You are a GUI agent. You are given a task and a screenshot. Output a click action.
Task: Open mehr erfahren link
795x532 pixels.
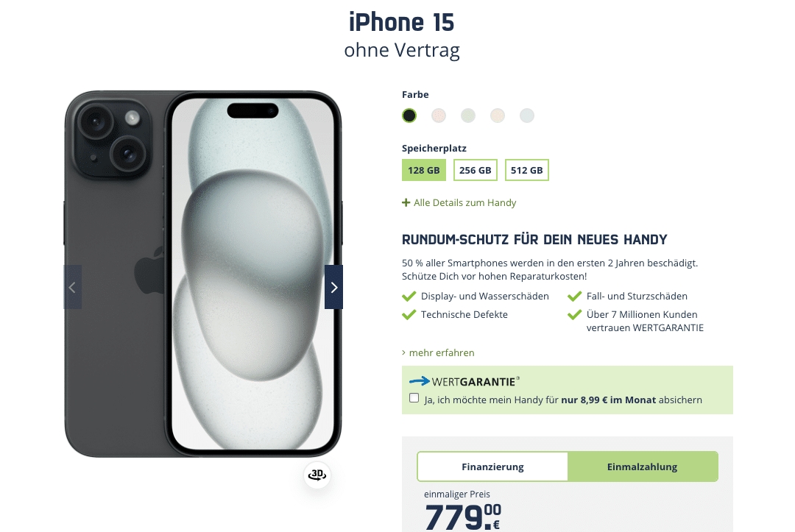(442, 352)
